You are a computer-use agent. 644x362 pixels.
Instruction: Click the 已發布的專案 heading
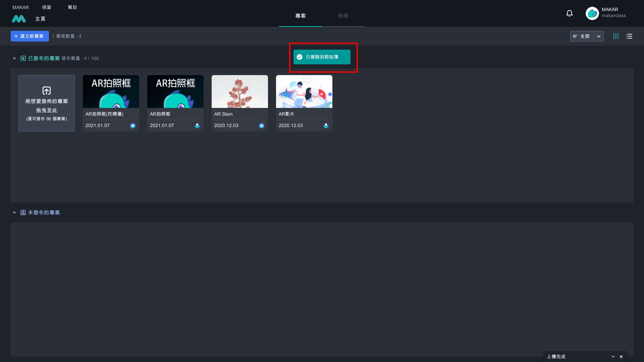click(44, 58)
